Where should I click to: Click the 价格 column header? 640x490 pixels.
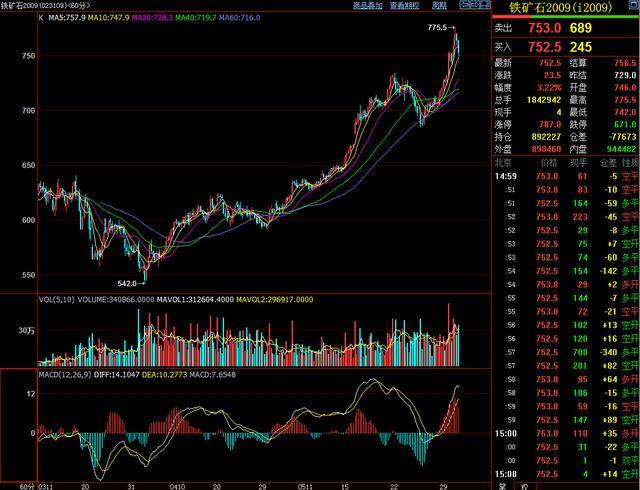(x=549, y=163)
